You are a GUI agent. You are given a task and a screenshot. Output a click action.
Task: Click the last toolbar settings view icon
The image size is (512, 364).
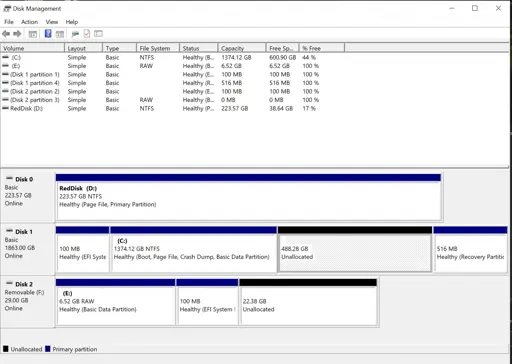coord(98,33)
